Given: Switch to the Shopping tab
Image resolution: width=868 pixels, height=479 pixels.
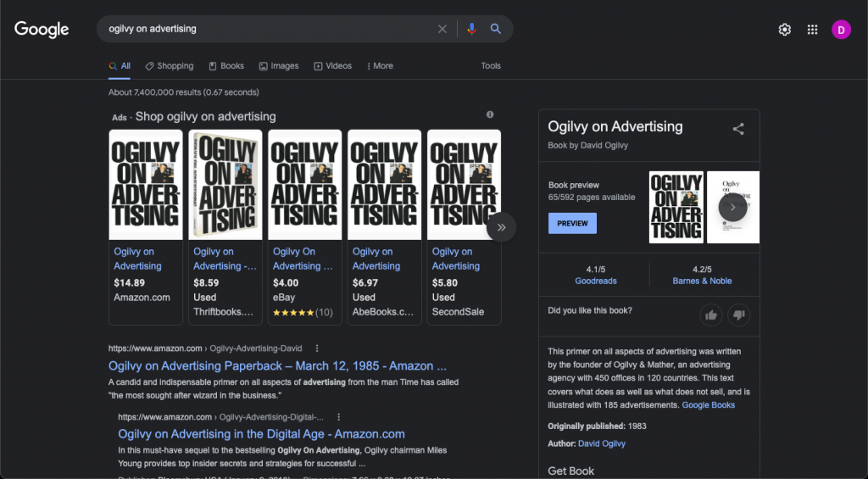Looking at the screenshot, I should point(170,66).
